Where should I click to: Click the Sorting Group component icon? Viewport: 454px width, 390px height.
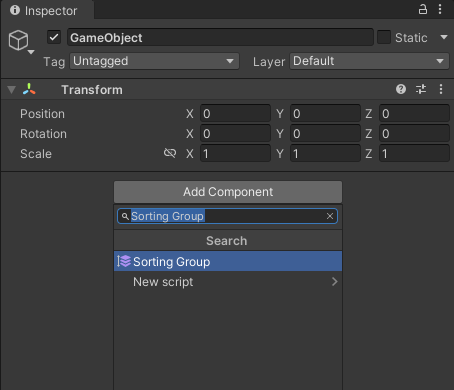coord(124,261)
